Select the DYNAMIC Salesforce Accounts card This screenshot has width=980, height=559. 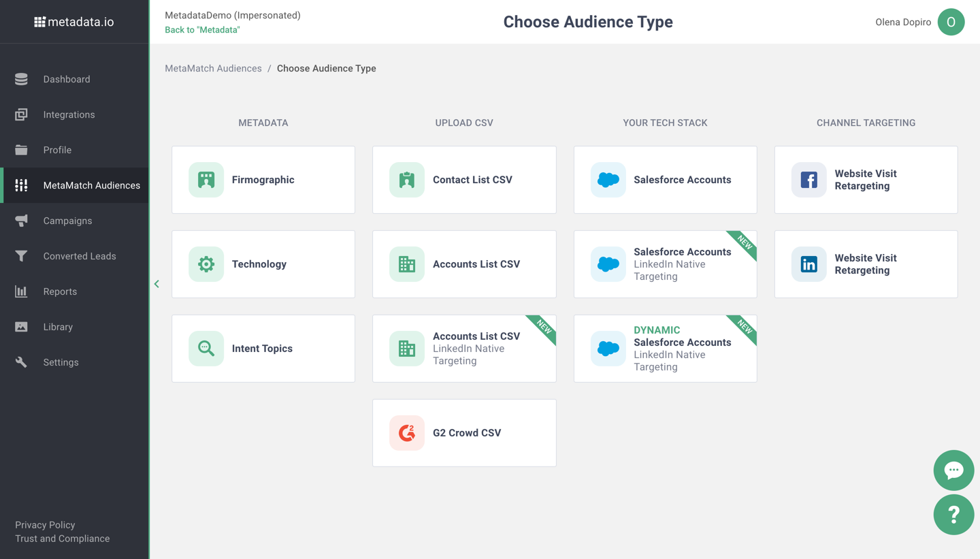665,349
